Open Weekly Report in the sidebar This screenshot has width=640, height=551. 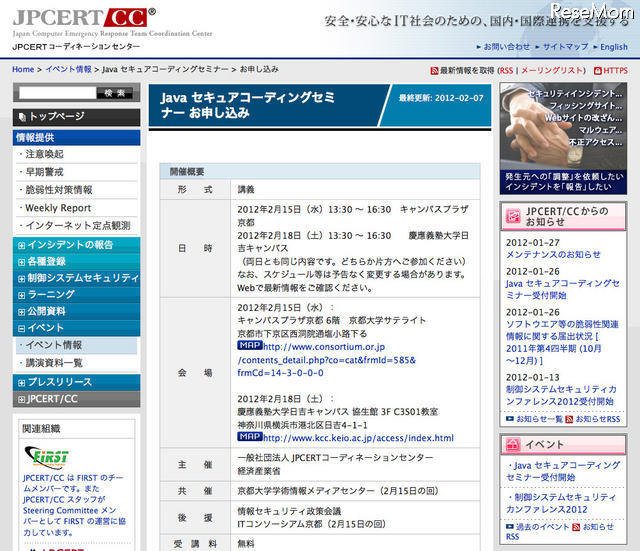tap(58, 208)
